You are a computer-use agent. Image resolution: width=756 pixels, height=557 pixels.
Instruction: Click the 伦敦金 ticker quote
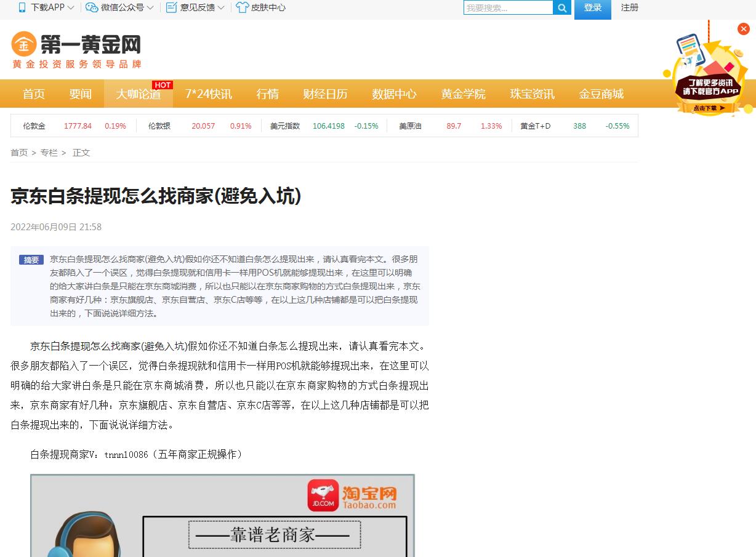pos(74,126)
